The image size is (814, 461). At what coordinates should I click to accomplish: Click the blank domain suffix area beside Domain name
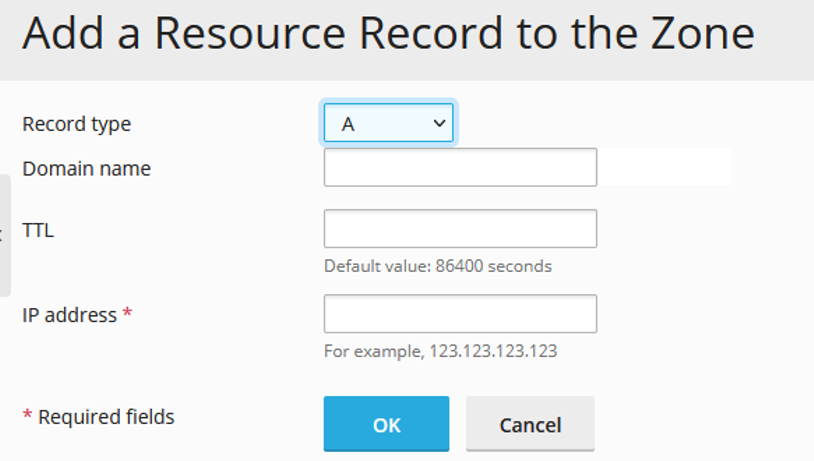(x=664, y=167)
